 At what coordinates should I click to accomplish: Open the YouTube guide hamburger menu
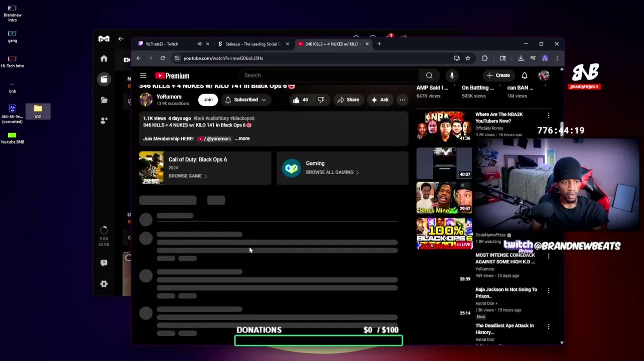tap(143, 76)
